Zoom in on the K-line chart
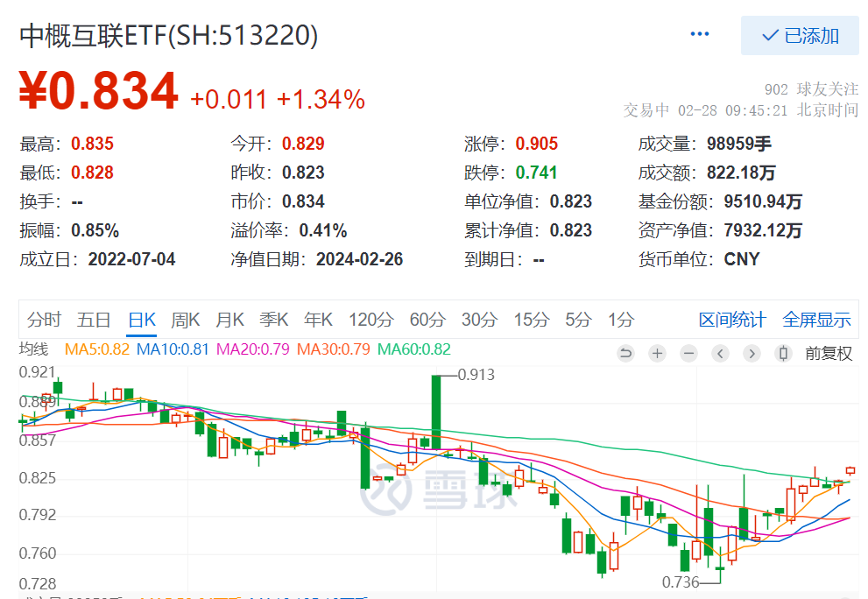This screenshot has height=599, width=868. (657, 353)
